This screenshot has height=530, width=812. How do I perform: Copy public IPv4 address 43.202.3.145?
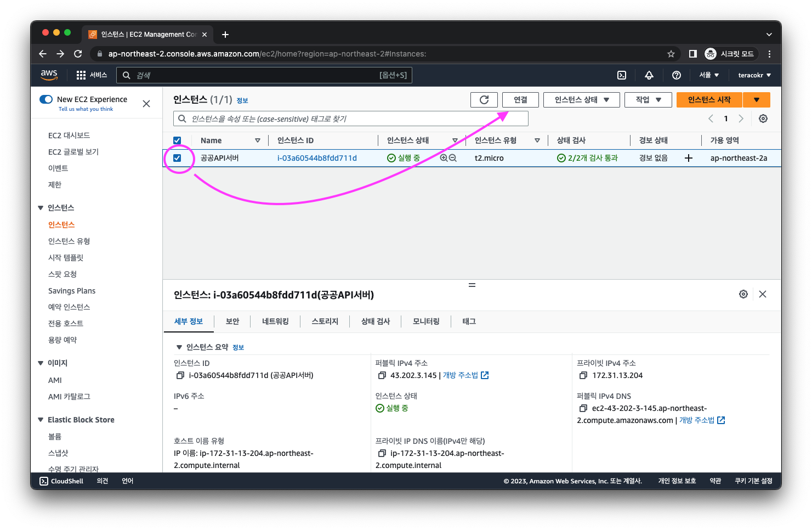(382, 375)
